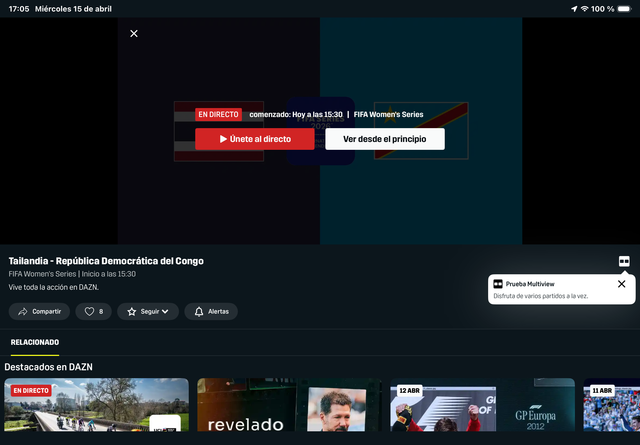Click 'Disfruta de varios partidos a la vez.' text
640x445 pixels.
[x=541, y=296]
